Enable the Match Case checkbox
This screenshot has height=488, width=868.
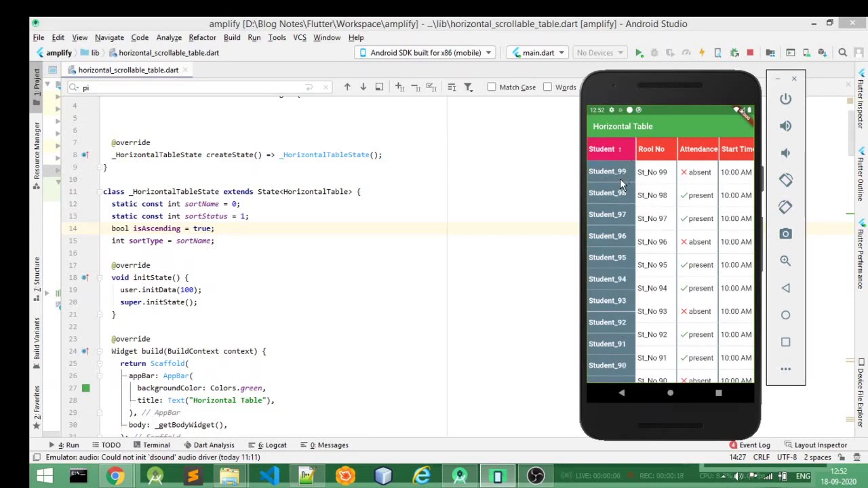click(492, 87)
